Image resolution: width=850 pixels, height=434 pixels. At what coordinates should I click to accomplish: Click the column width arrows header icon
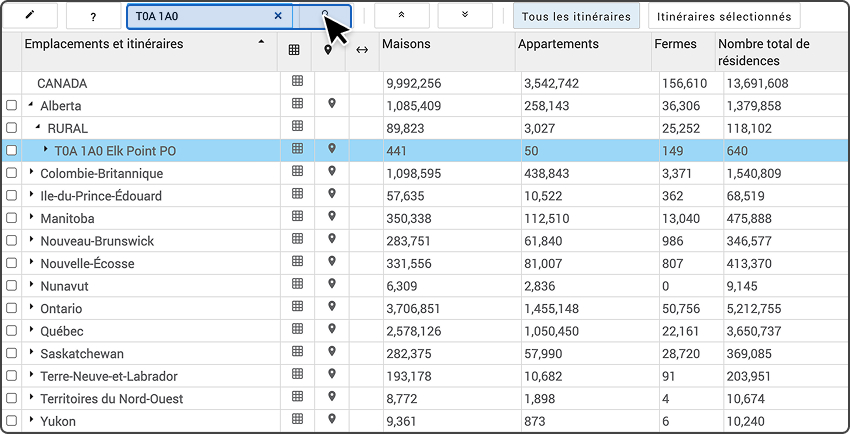(x=362, y=50)
